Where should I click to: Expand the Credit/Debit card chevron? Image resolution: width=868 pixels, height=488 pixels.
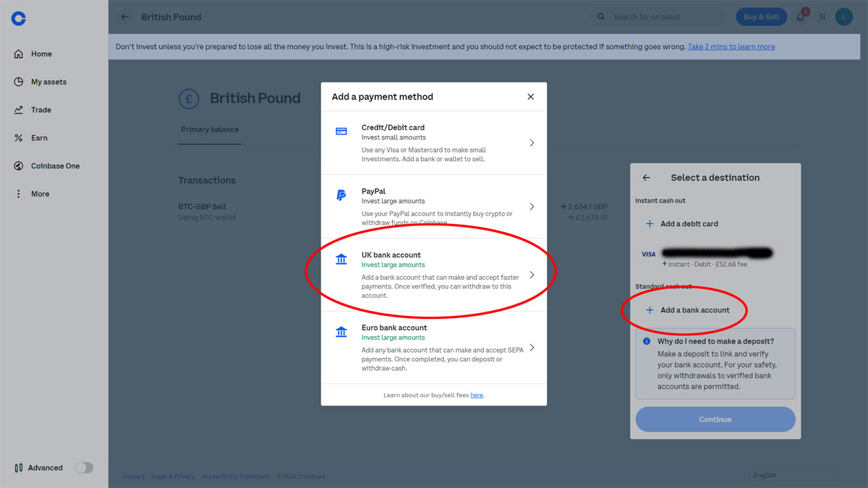click(x=532, y=143)
